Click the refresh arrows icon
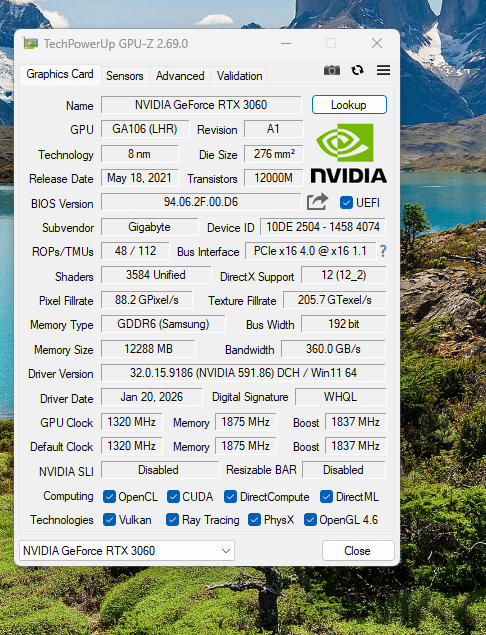The height and width of the screenshot is (635, 486). tap(357, 70)
